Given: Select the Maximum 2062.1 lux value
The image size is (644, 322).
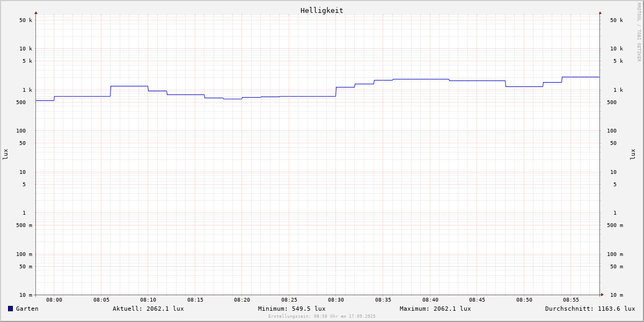Looking at the screenshot, I should click(x=435, y=309).
